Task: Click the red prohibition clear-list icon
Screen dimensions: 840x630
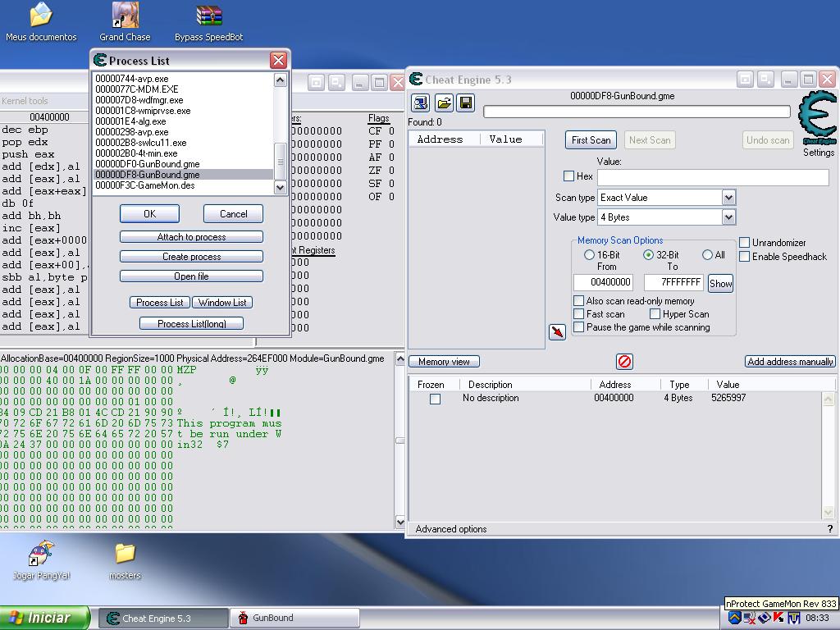Action: 624,362
